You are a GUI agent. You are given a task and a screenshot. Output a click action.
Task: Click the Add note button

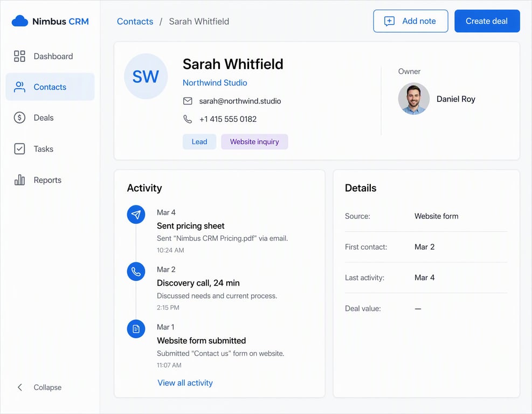click(x=411, y=21)
